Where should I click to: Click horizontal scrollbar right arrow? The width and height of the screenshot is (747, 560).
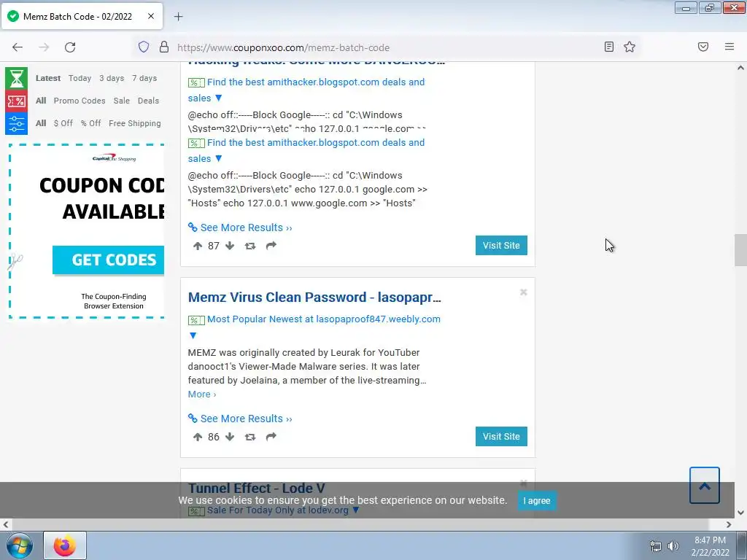[729, 525]
